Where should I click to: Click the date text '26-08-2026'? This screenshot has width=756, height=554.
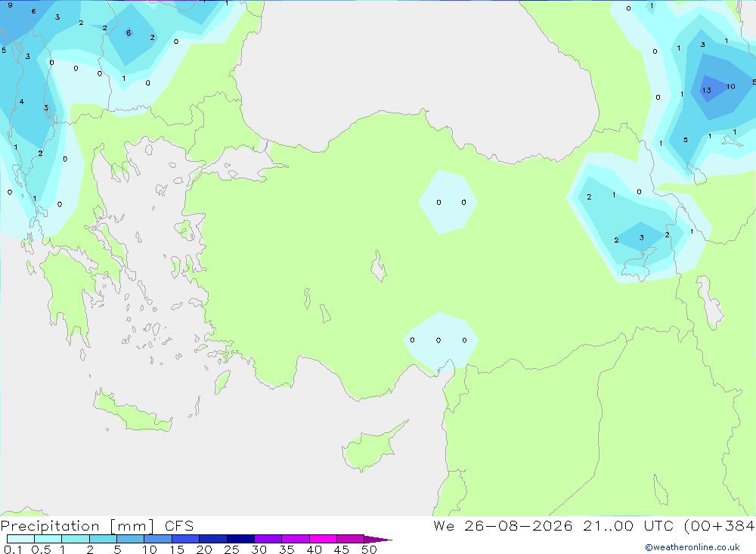pos(519,525)
